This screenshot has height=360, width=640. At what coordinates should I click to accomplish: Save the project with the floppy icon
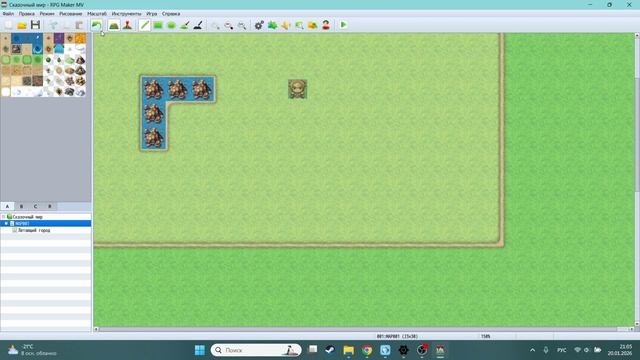[x=35, y=25]
